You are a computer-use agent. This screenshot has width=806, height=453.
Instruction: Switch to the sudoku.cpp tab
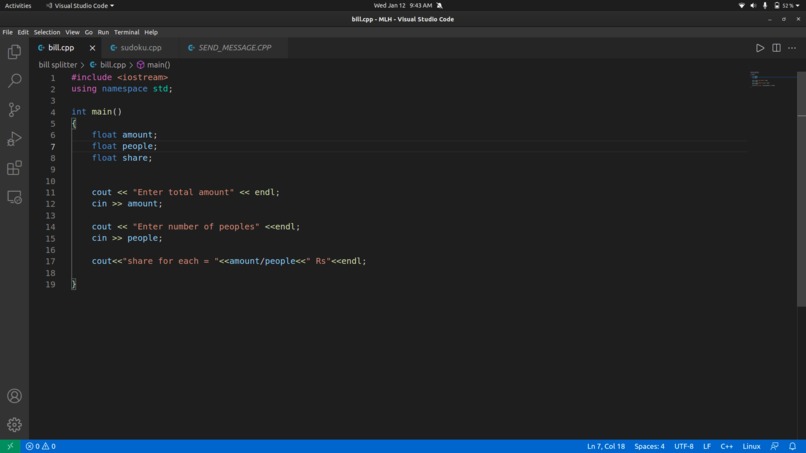[x=141, y=48]
